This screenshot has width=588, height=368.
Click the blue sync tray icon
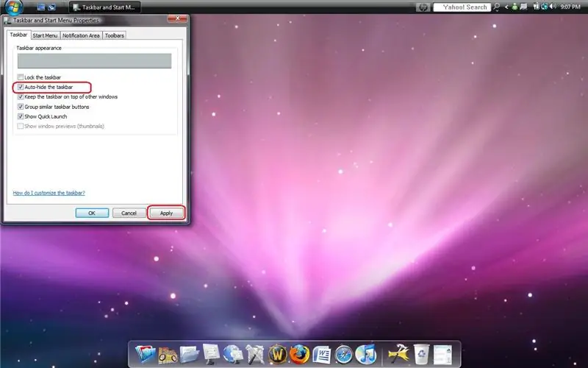point(544,7)
